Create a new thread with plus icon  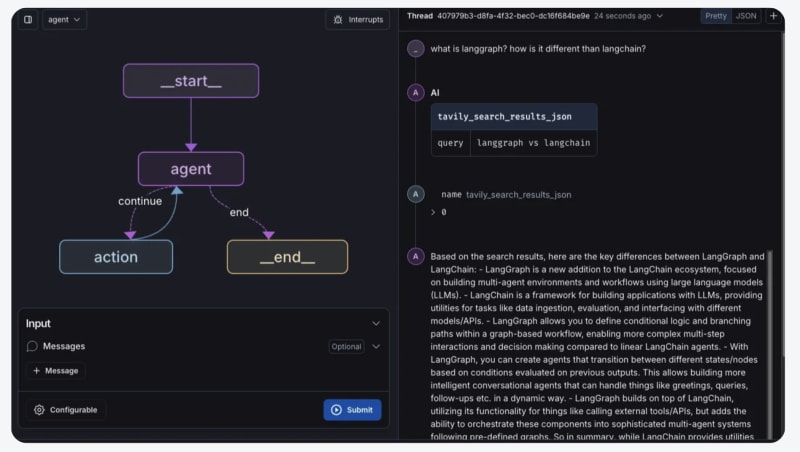point(773,16)
